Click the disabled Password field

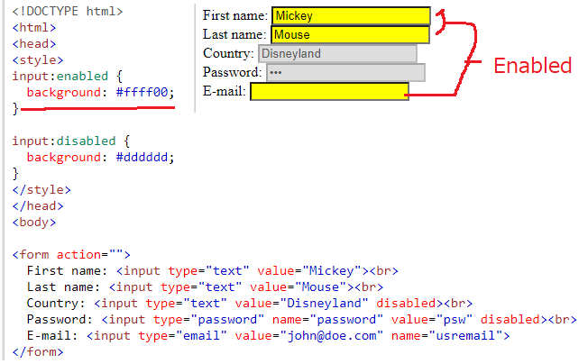coord(345,73)
